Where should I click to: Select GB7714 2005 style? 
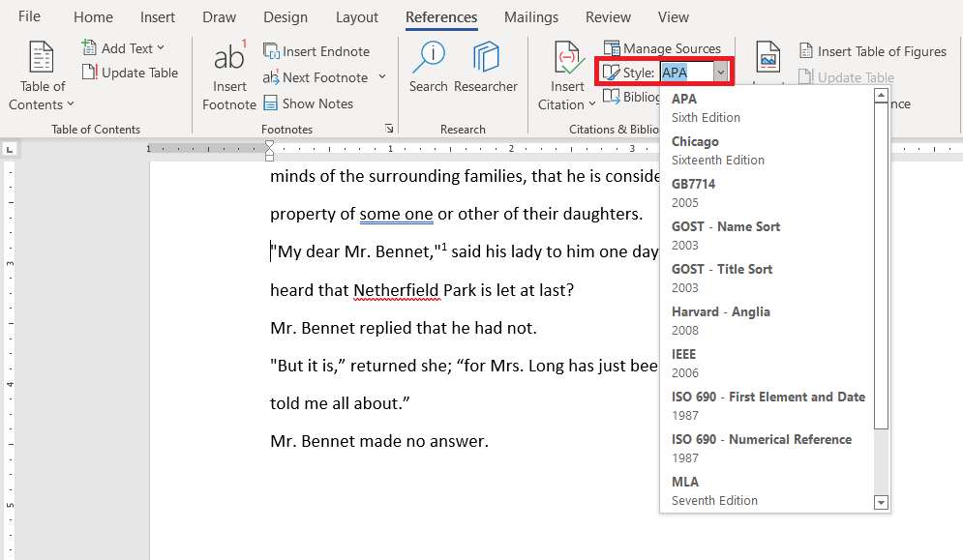click(x=767, y=192)
